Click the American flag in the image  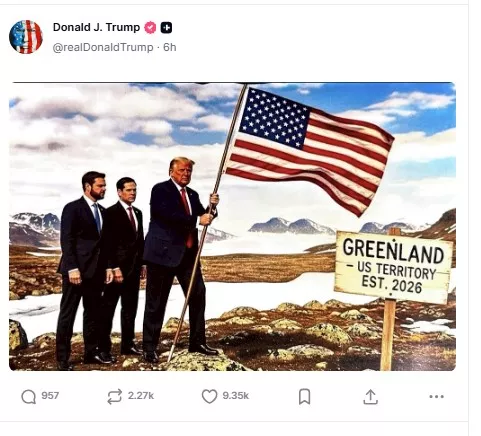point(310,147)
